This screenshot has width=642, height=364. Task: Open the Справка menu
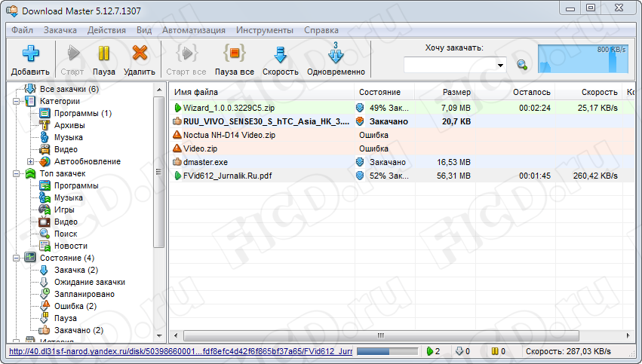pos(321,30)
